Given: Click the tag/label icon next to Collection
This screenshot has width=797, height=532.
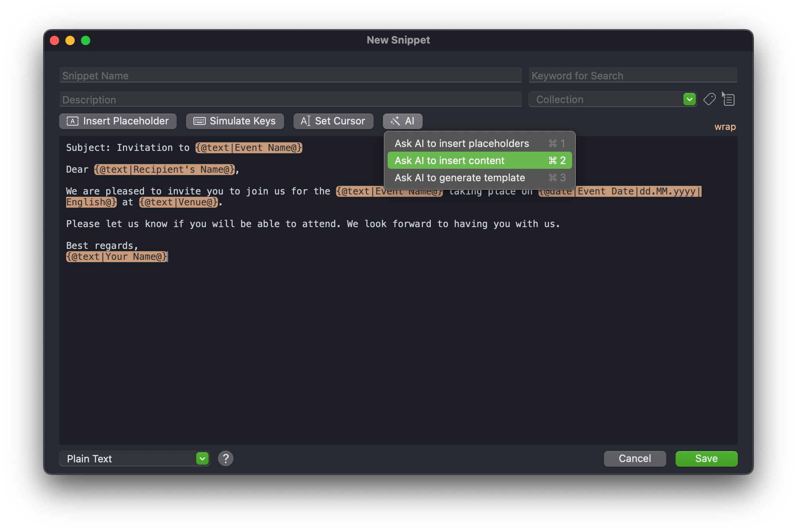Looking at the screenshot, I should click(x=710, y=98).
